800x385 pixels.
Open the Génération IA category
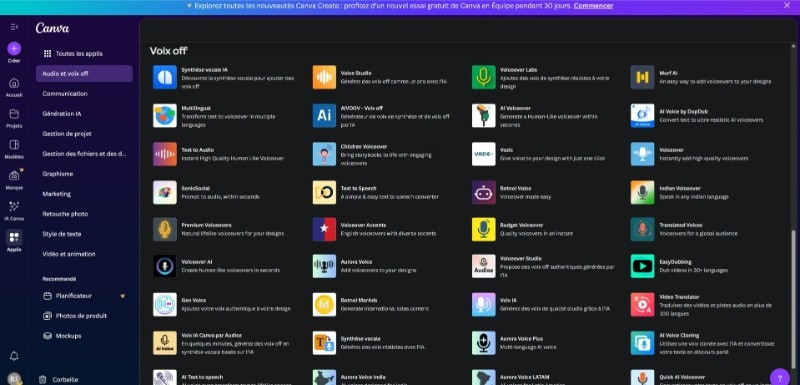pos(62,114)
